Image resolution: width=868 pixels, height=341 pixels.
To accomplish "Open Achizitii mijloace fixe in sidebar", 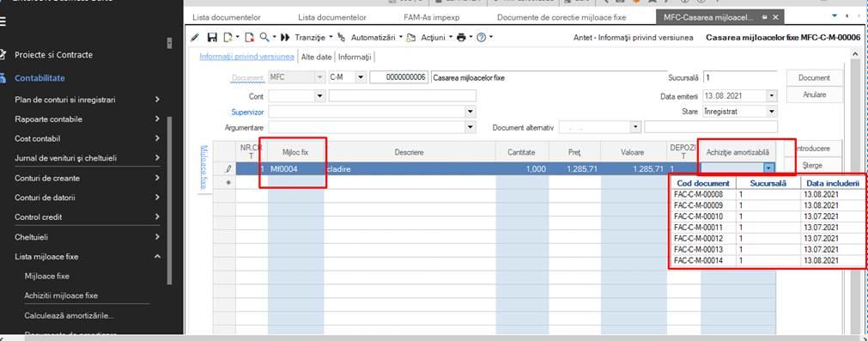I will (61, 295).
